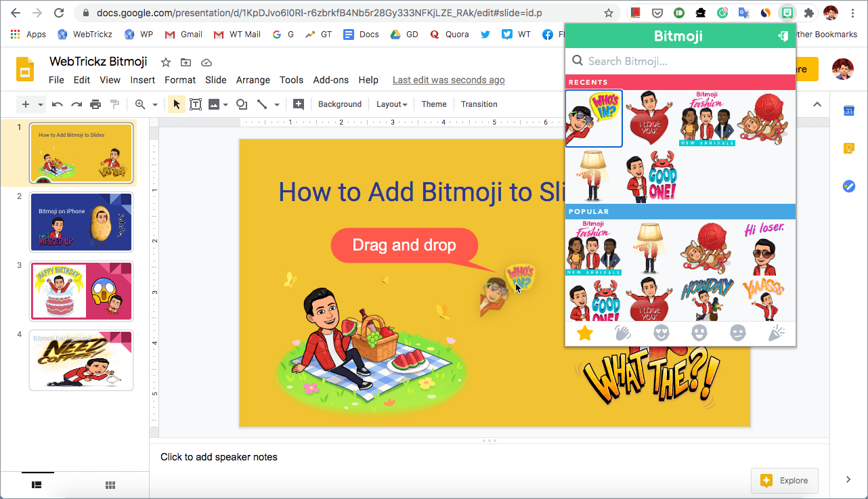Open the Layout dropdown
Screen dimensions: 868x499
click(391, 104)
